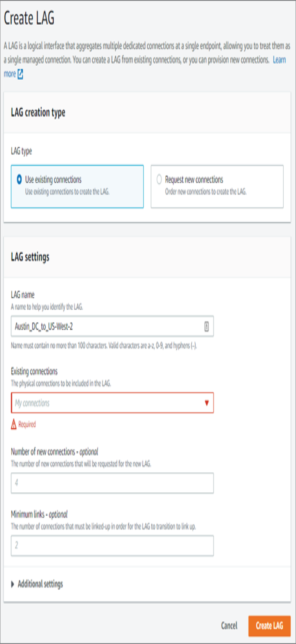Screen dimensions: 296x644
Task: Click the red dropdown arrow in My connections
Action: (207, 403)
